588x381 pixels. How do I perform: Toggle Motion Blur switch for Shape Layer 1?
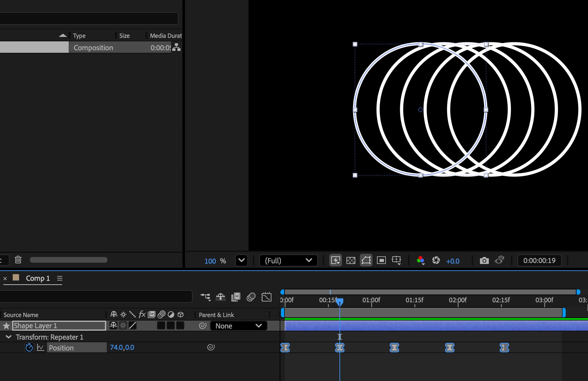click(x=161, y=325)
